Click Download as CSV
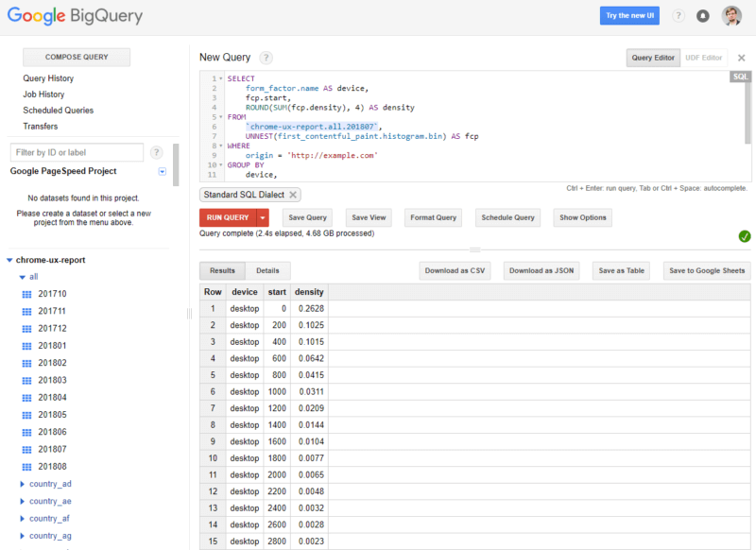Viewport: 756px width, 550px height. (x=455, y=271)
